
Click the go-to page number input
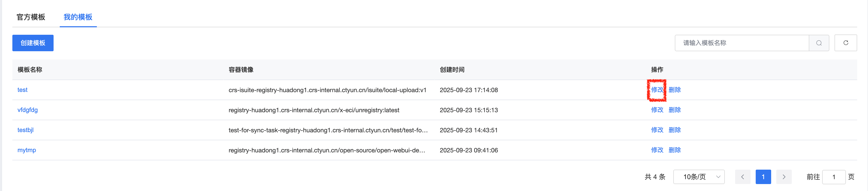[834, 177]
